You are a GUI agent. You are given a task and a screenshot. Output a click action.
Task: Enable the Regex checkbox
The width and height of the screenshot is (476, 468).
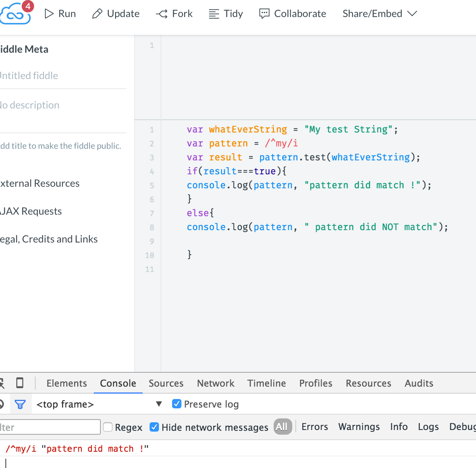(107, 427)
